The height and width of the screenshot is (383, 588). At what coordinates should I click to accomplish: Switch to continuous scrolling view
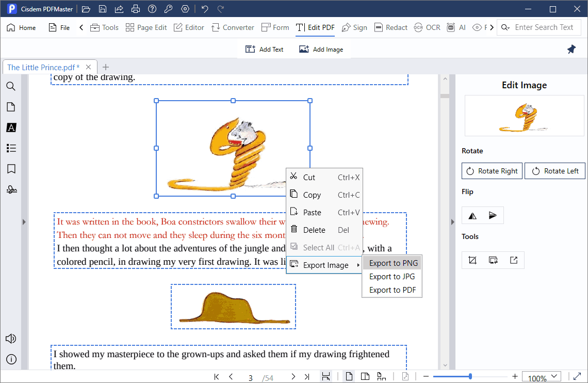(381, 376)
